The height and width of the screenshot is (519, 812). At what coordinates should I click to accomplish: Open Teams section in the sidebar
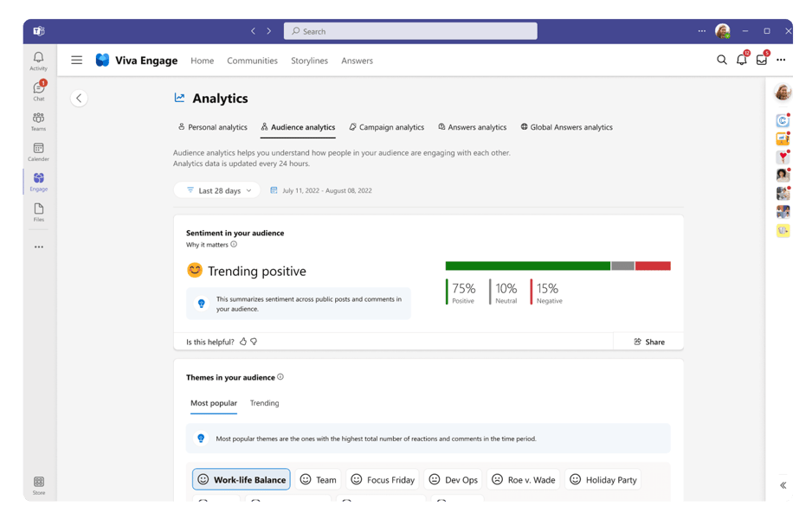[x=38, y=121]
